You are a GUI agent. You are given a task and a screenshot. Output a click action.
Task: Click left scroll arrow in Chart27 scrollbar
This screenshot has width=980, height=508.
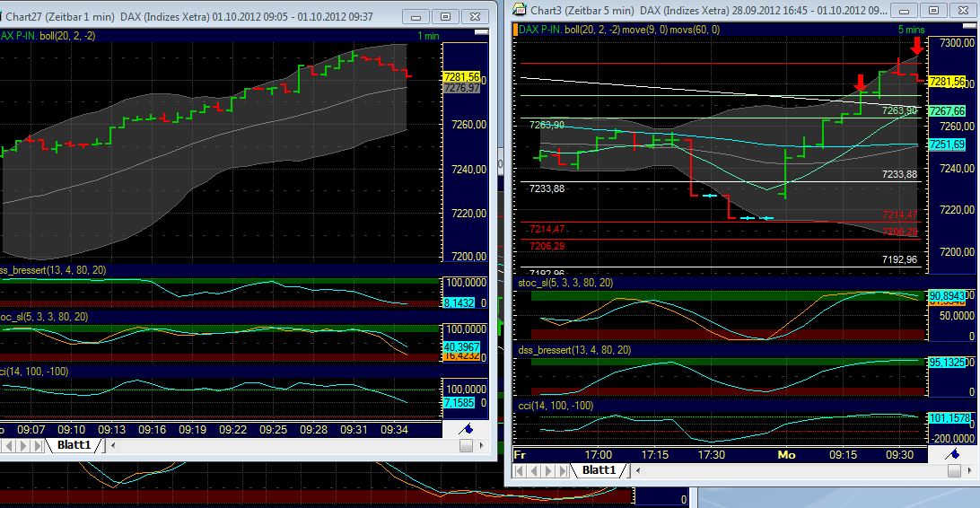tap(113, 445)
